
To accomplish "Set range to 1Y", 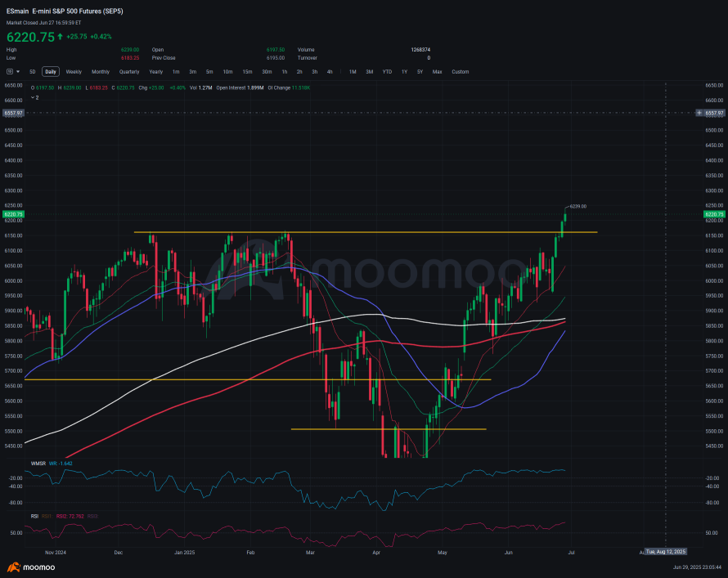I will [404, 71].
